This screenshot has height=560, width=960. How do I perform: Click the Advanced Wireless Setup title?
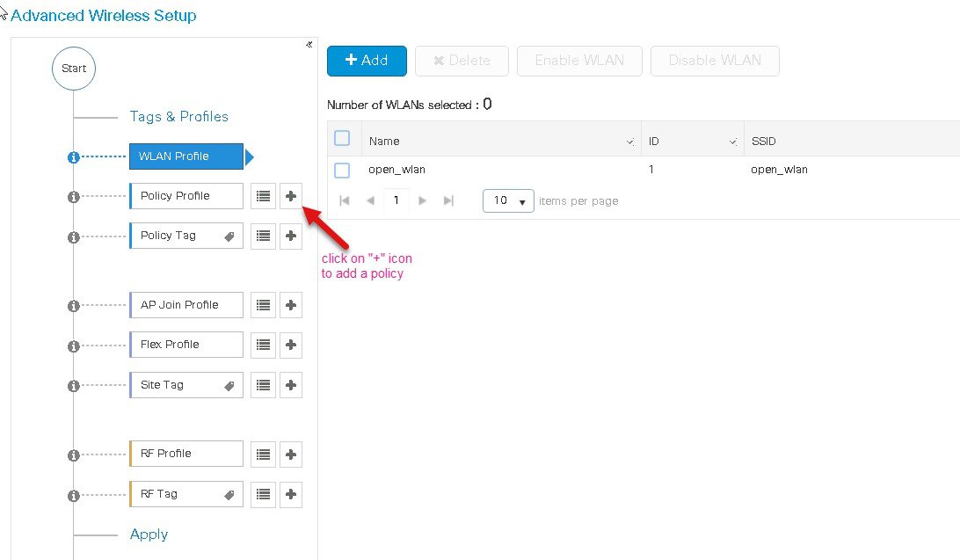(104, 15)
